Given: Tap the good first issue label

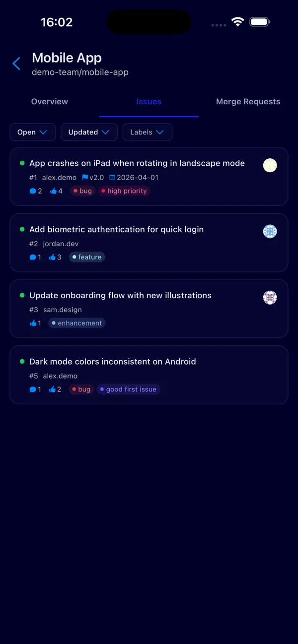Looking at the screenshot, I should (x=128, y=389).
